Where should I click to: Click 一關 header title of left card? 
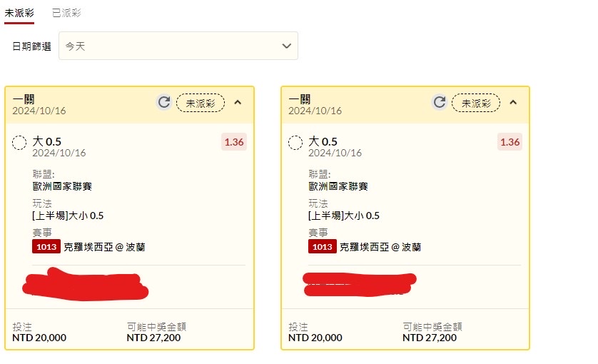click(24, 99)
